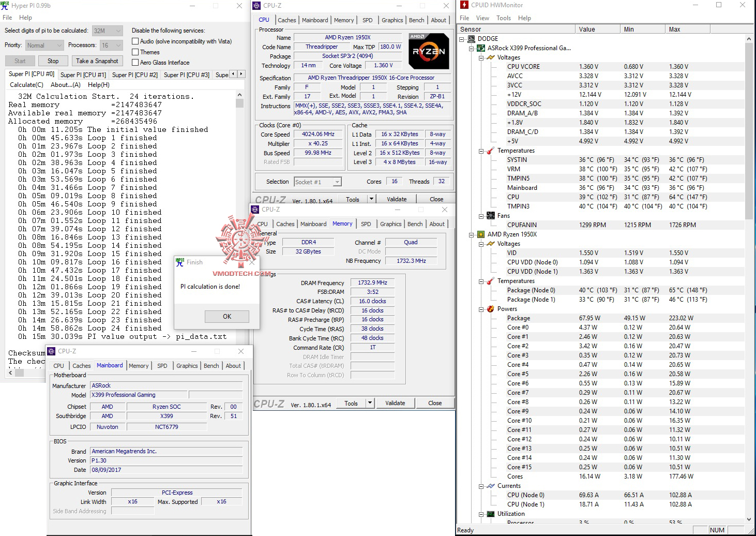Click the Temperatures icon under DODGE
Image resolution: width=756 pixels, height=536 pixels.
[490, 151]
